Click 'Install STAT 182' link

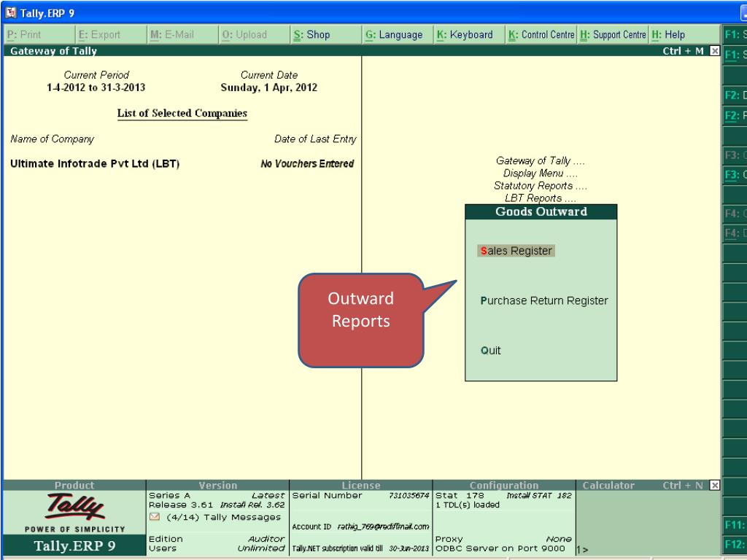coord(539,496)
